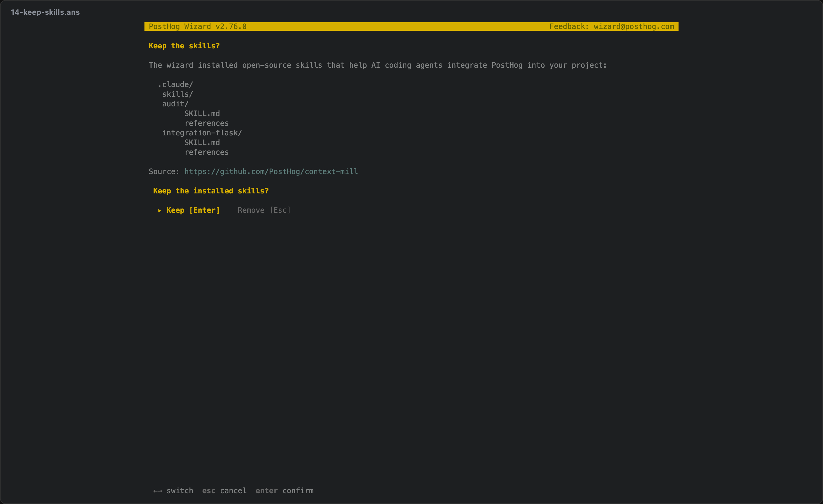Click the PostHog Wizard v2.76.0 header title

(197, 26)
